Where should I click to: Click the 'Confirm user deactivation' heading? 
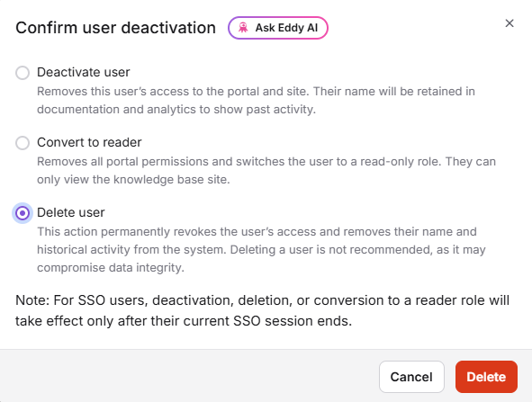point(116,28)
